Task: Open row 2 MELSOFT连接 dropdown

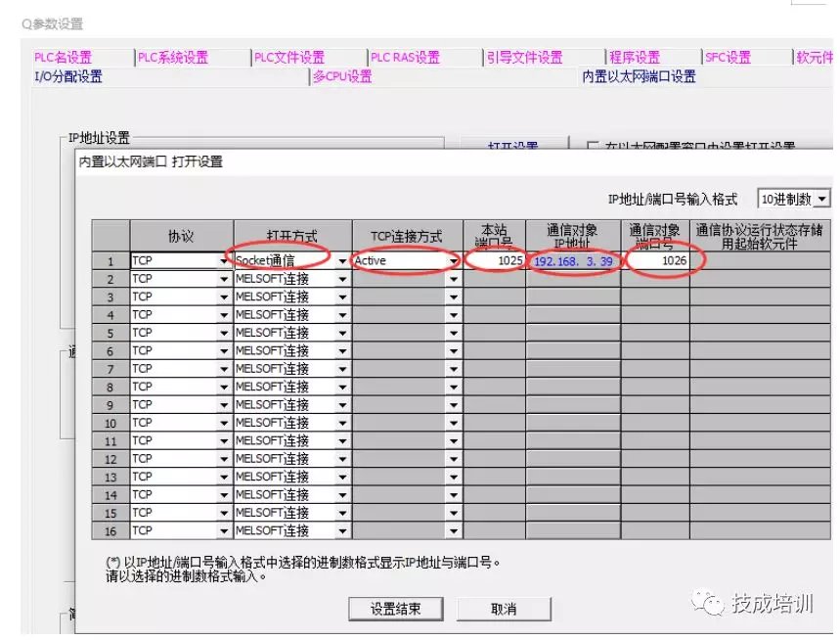Action: pos(342,280)
